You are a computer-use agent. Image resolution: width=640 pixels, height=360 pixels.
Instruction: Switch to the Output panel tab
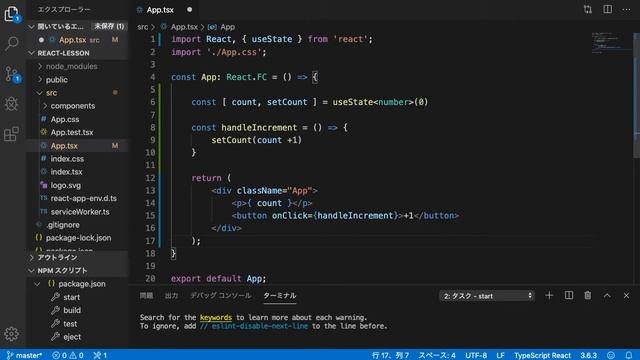[171, 296]
